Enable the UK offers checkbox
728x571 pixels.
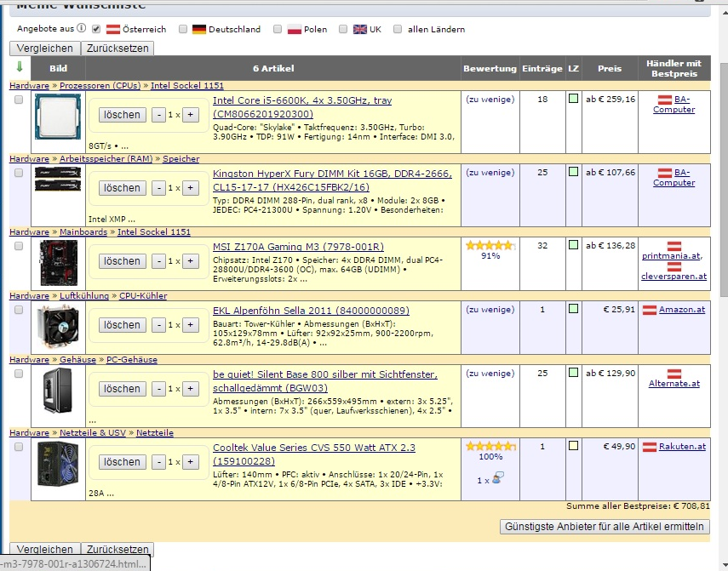[343, 29]
